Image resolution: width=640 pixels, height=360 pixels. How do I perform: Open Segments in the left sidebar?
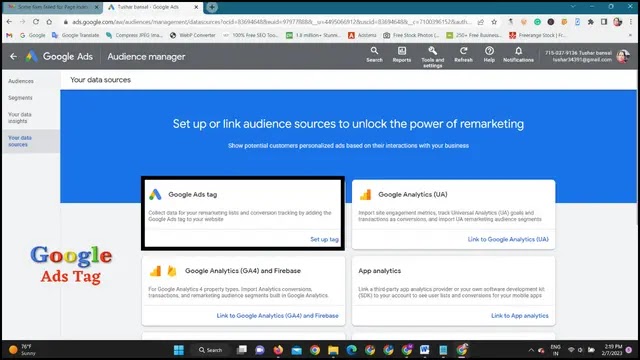(20, 98)
